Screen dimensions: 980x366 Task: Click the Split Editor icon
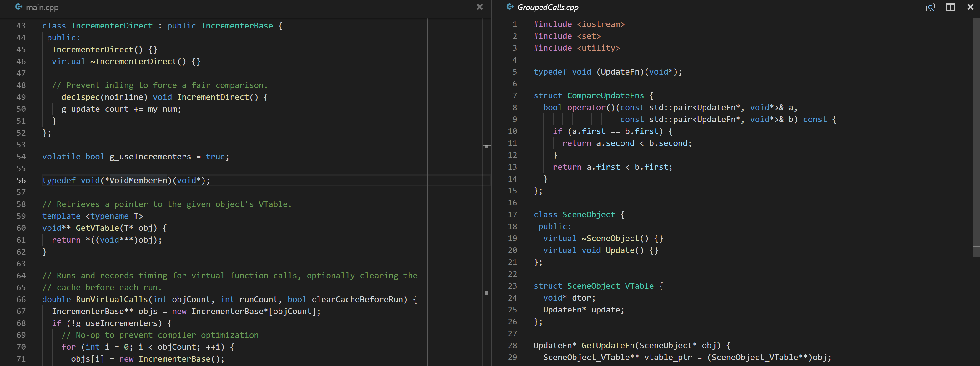coord(950,7)
